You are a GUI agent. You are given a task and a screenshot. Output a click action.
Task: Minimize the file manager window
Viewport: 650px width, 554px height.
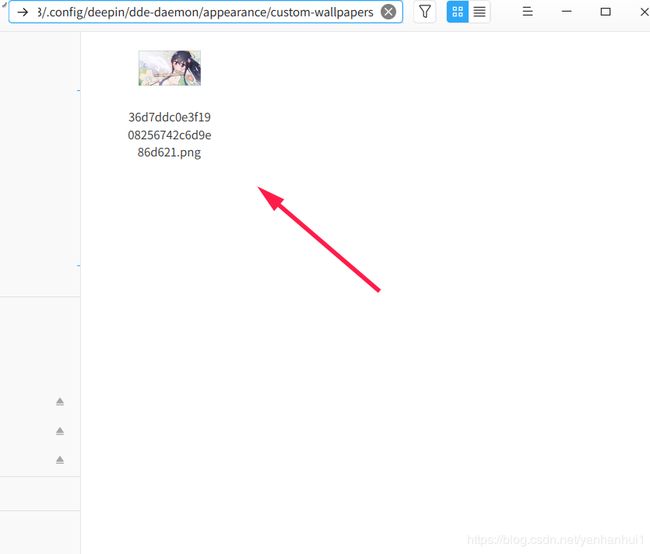click(566, 12)
